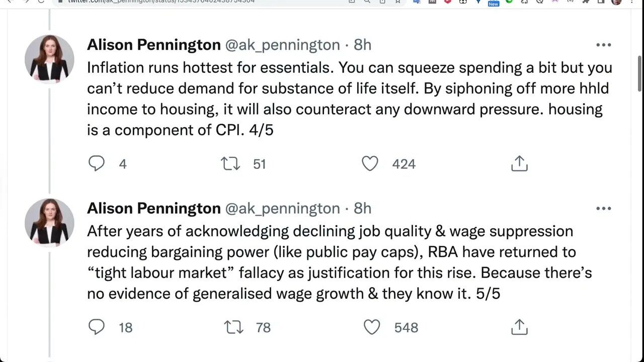Click profile avatar of the 5/5 tweet
Image resolution: width=644 pixels, height=362 pixels.
point(49,223)
